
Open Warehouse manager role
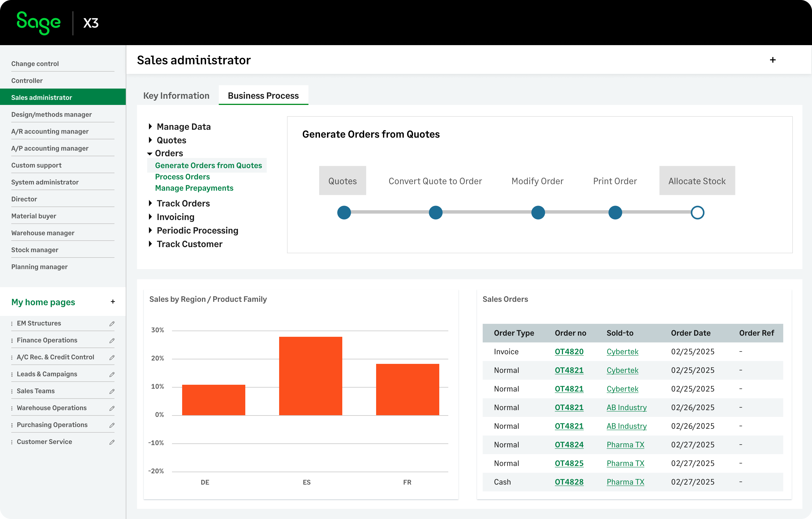(x=43, y=233)
